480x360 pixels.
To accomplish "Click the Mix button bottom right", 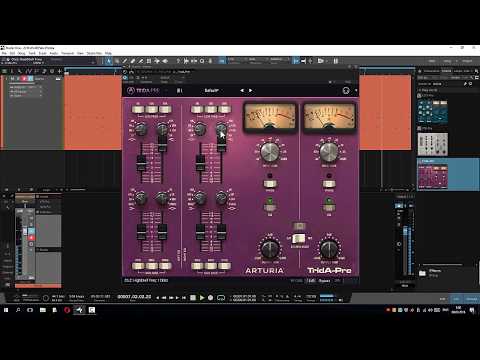I will pyautogui.click(x=456, y=299).
